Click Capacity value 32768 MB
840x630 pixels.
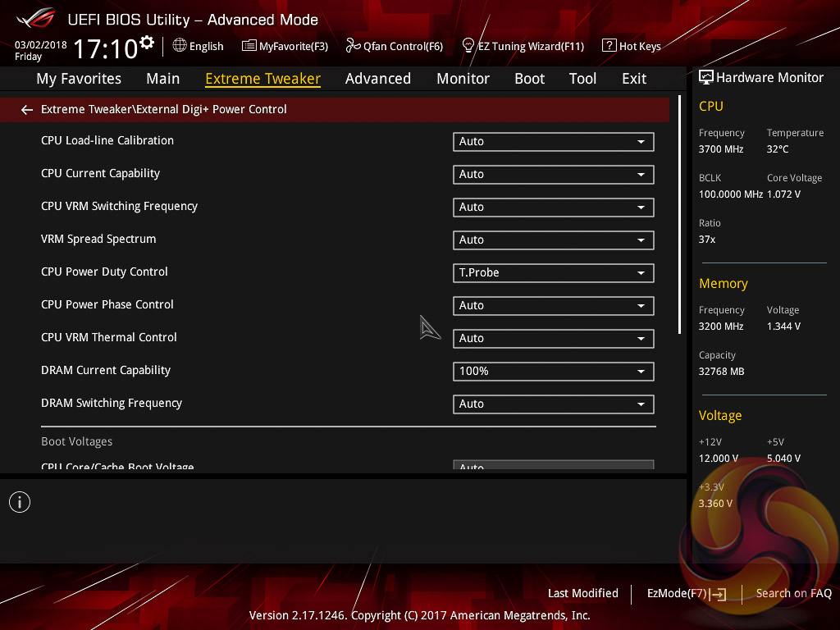722,372
